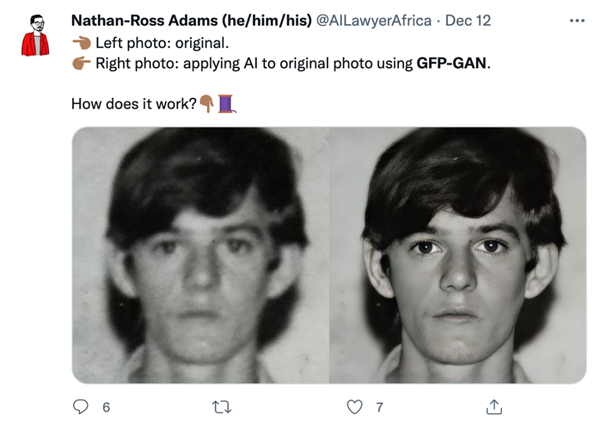Viewport: 600px width, 433px height.
Task: Open the share upload icon
Action: (x=494, y=407)
